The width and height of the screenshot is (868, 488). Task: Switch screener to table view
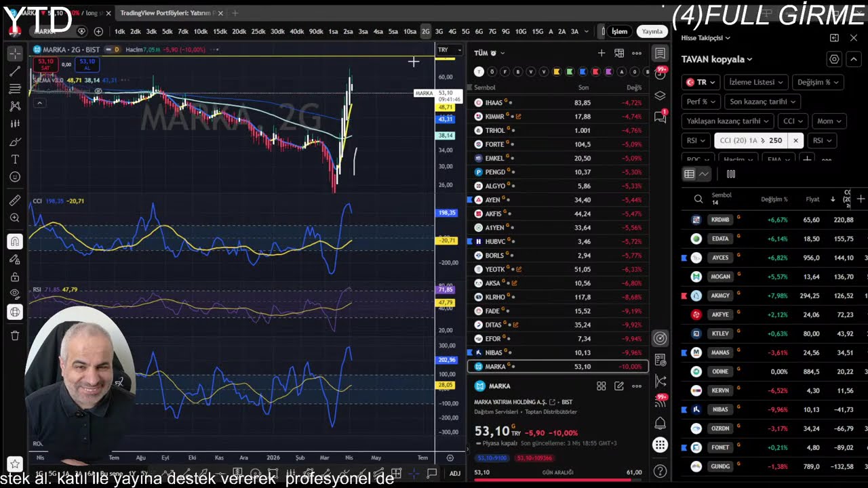689,174
